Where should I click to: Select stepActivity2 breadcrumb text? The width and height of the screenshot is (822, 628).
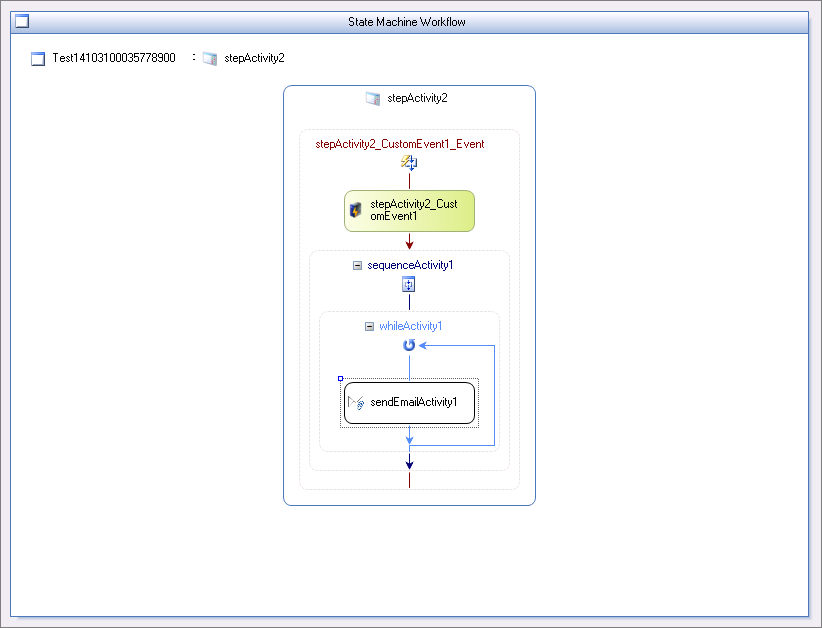pyautogui.click(x=254, y=58)
